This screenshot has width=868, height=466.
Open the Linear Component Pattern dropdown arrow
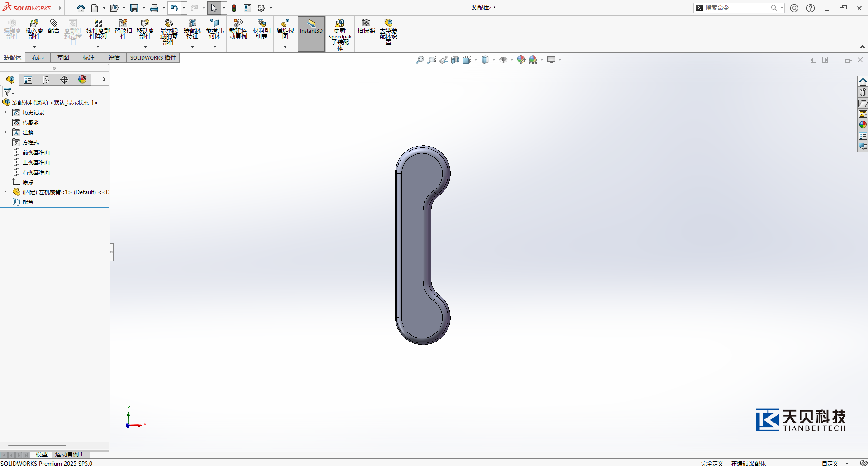pyautogui.click(x=98, y=47)
